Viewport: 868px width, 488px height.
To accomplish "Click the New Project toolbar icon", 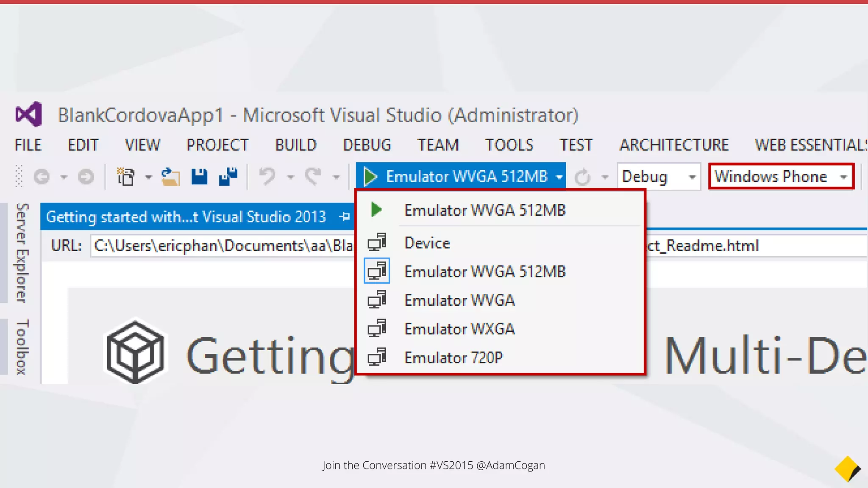I will [x=126, y=176].
